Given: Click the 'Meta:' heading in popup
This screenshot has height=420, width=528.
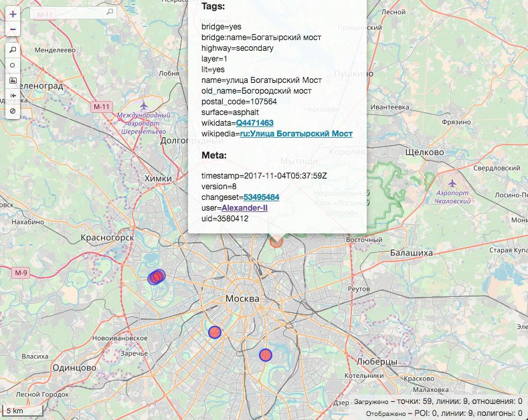Looking at the screenshot, I should 214,155.
